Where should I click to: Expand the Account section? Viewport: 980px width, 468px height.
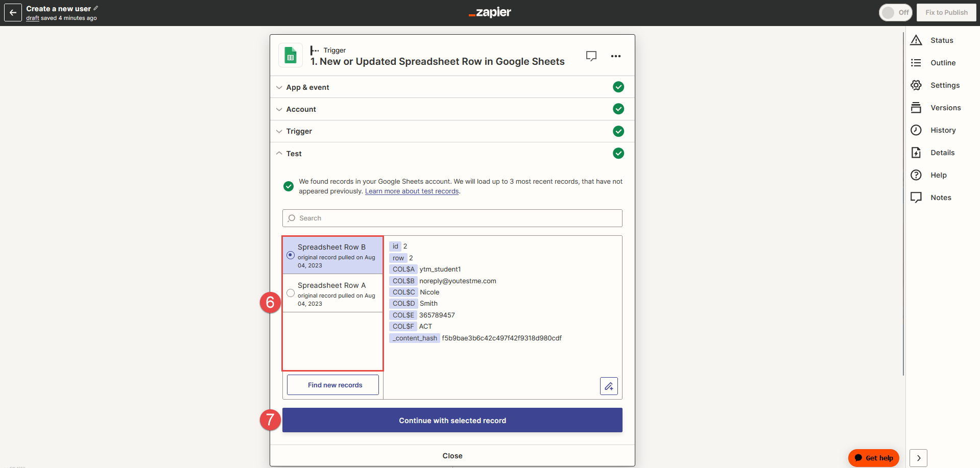452,109
